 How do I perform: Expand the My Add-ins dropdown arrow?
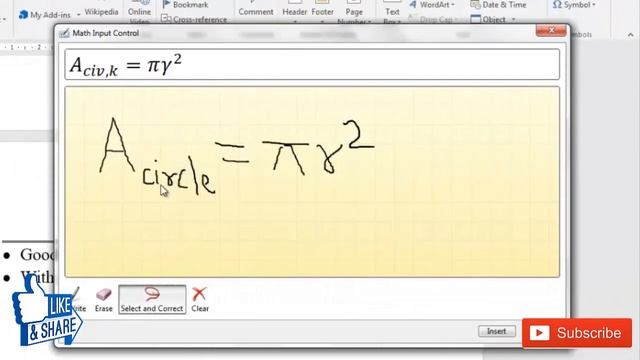(x=78, y=15)
